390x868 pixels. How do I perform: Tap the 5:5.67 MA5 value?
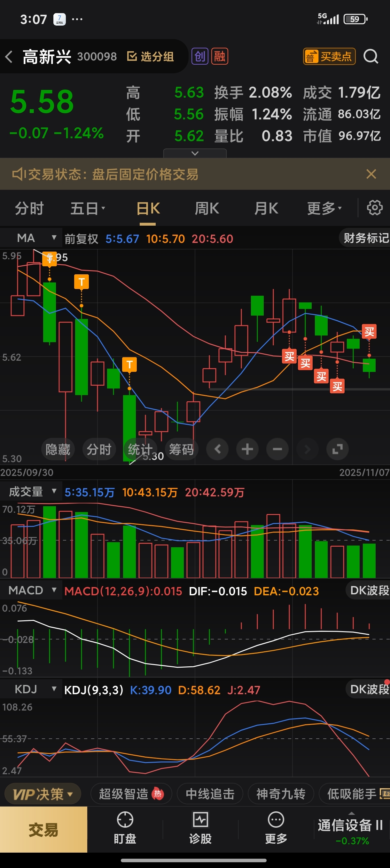(x=122, y=238)
